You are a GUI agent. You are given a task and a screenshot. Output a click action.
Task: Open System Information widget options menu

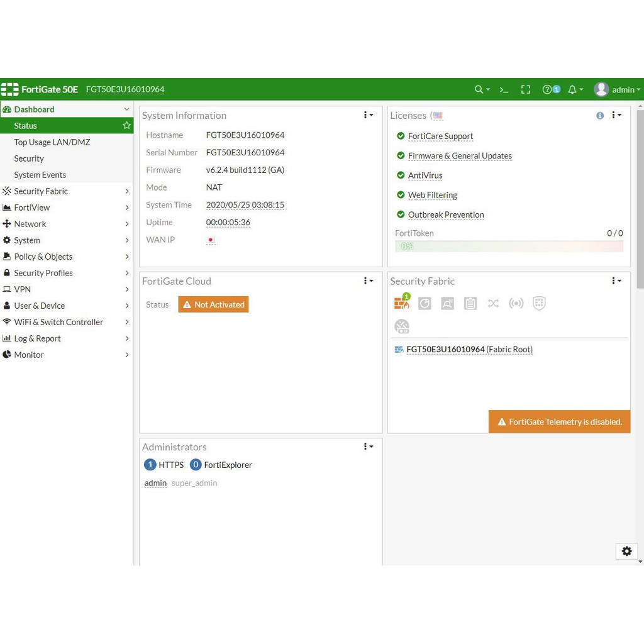pyautogui.click(x=369, y=115)
